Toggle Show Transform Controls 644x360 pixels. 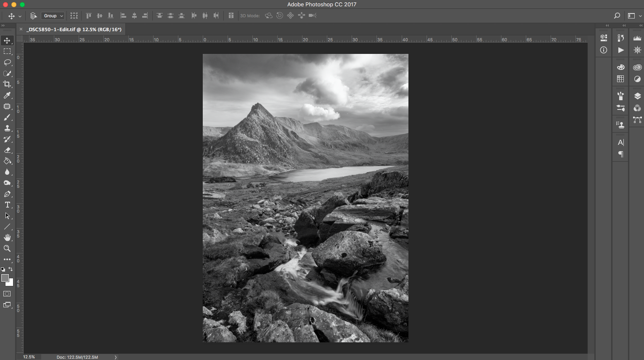coord(74,16)
